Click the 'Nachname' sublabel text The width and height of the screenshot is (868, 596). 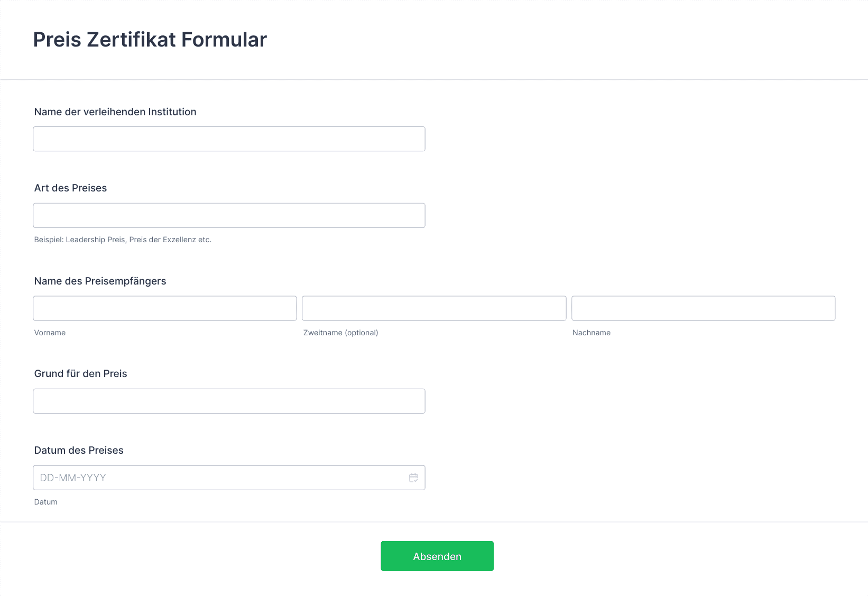point(592,333)
